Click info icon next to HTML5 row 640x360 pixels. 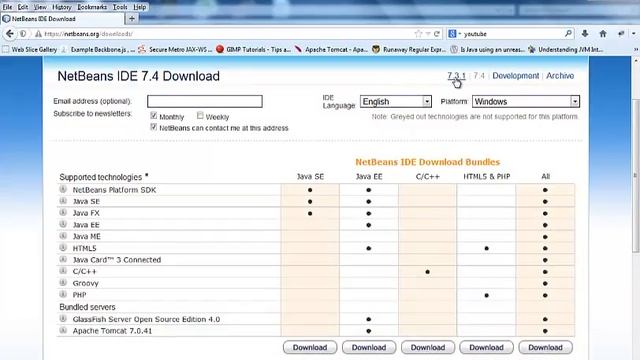[x=63, y=248]
